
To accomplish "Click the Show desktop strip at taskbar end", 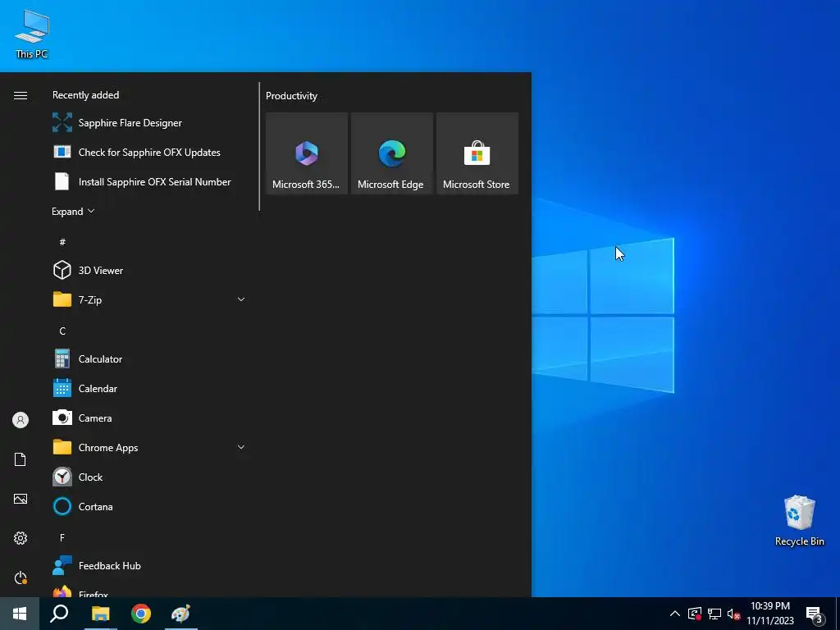I will (838, 614).
